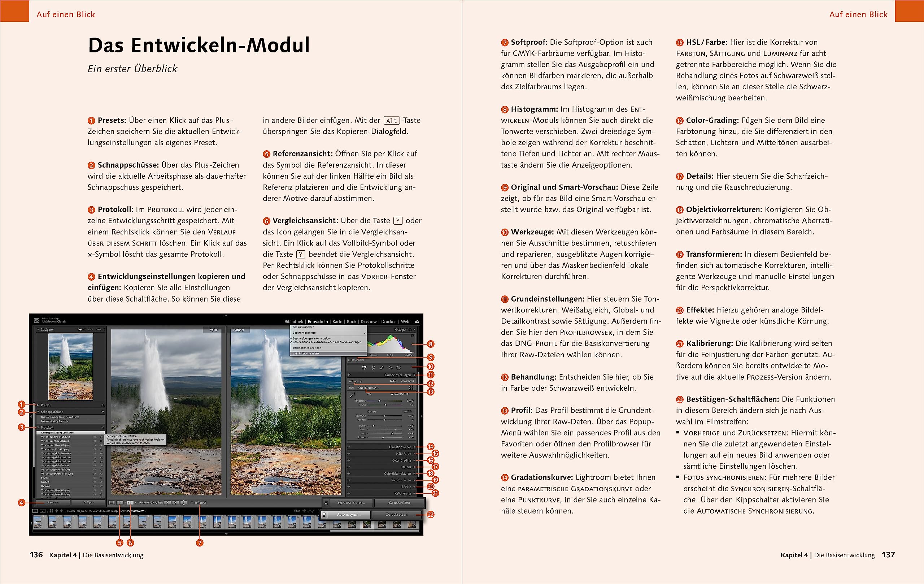Screen dimensions: 924x584
Task: Open the WA Wie Aufnahme dropdown
Action: pyautogui.click(x=400, y=394)
